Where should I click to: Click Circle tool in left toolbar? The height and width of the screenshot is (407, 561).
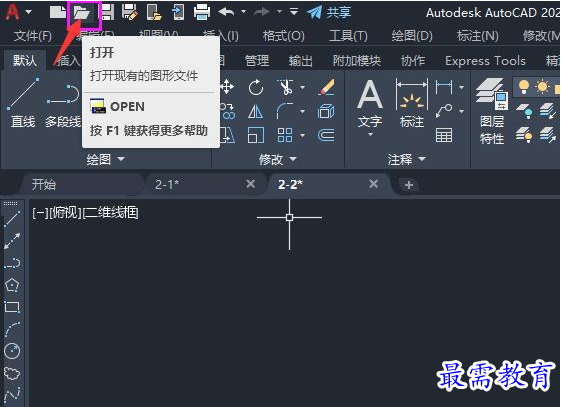click(x=12, y=351)
